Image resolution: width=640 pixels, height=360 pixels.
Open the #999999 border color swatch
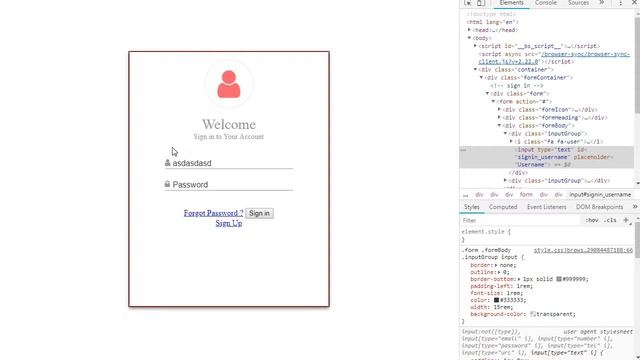559,279
